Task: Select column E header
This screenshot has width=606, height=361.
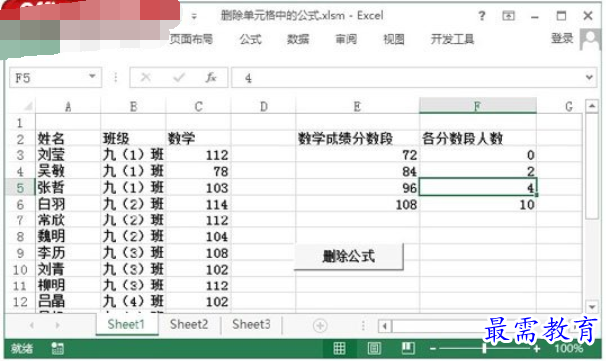Action: click(x=357, y=106)
